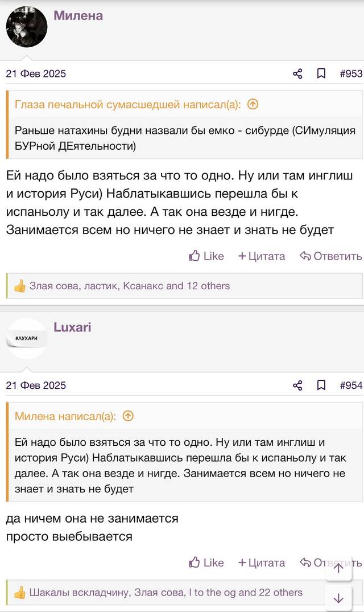This screenshot has width=364, height=612.
Task: Like Luxari's post #954
Action: tap(206, 562)
